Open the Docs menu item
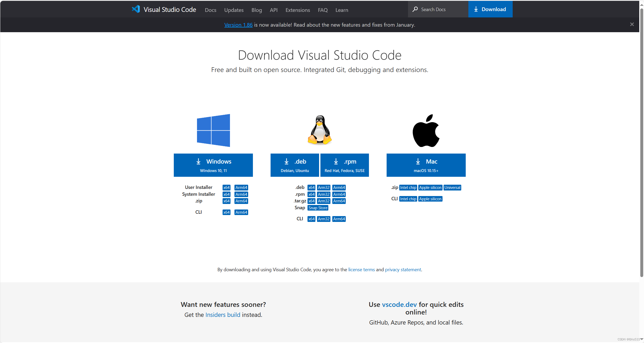 point(210,10)
